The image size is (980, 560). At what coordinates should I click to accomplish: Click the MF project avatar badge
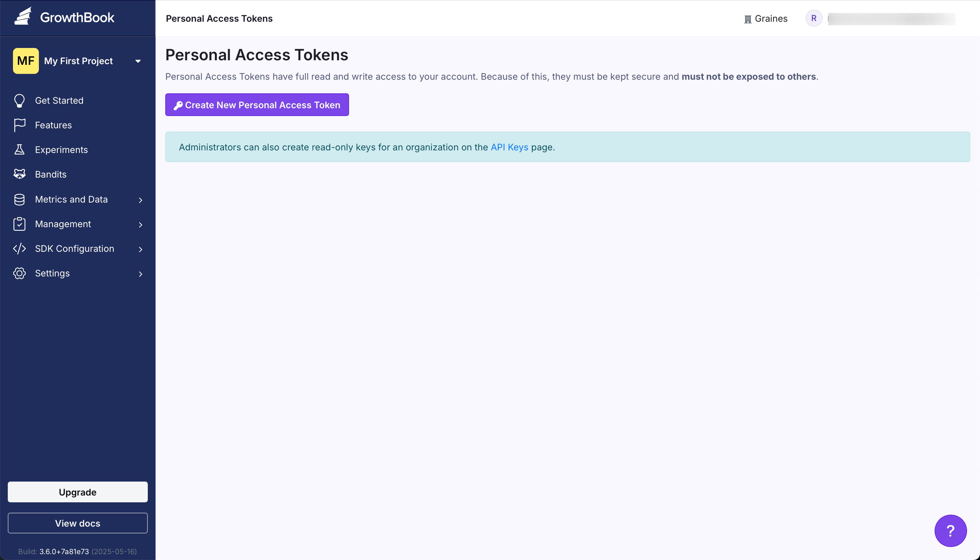[x=26, y=61]
